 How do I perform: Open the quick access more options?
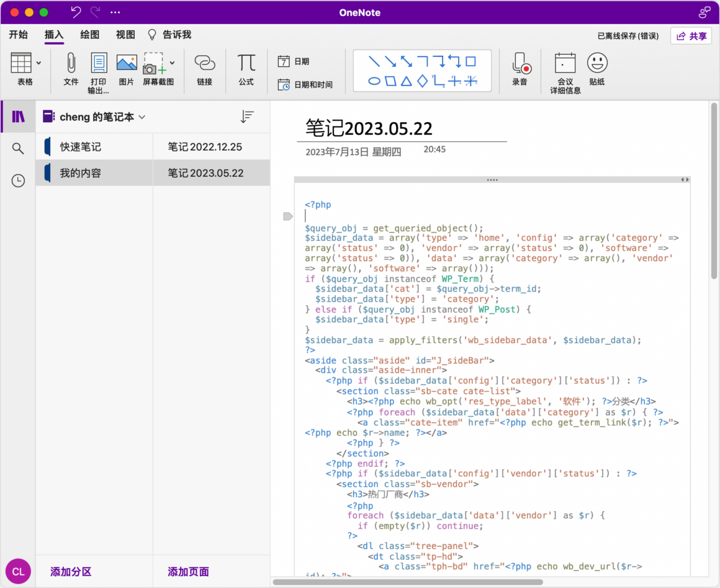115,12
